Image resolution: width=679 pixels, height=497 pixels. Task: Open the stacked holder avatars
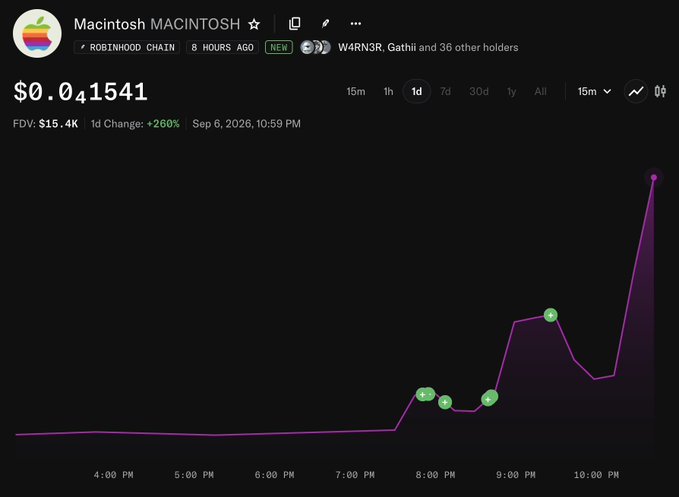click(316, 47)
